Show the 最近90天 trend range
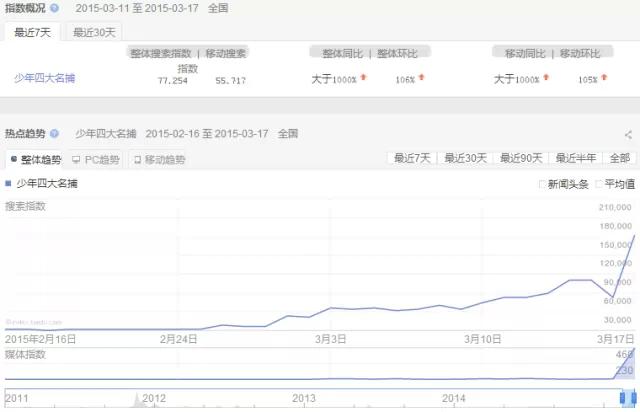Viewport: 640px width, 412px height. (x=522, y=158)
